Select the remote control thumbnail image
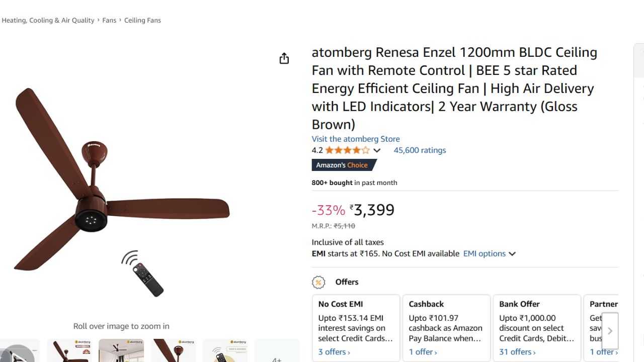 pos(225,351)
